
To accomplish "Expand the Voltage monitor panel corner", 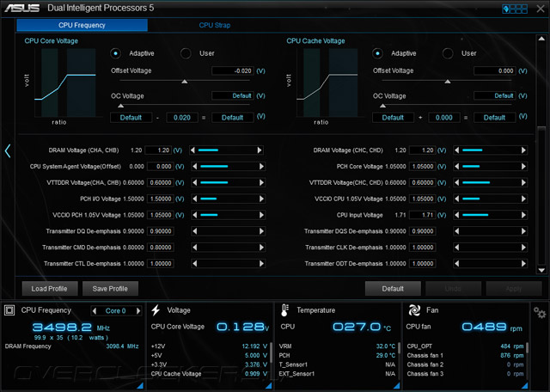I will 269,386.
